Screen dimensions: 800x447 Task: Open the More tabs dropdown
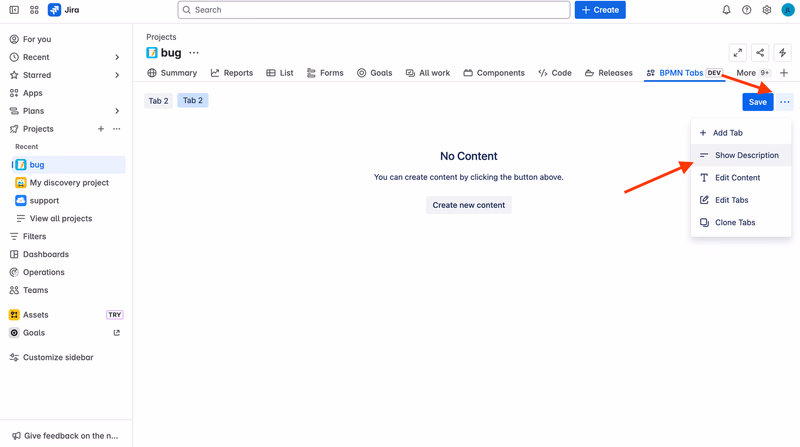point(753,73)
